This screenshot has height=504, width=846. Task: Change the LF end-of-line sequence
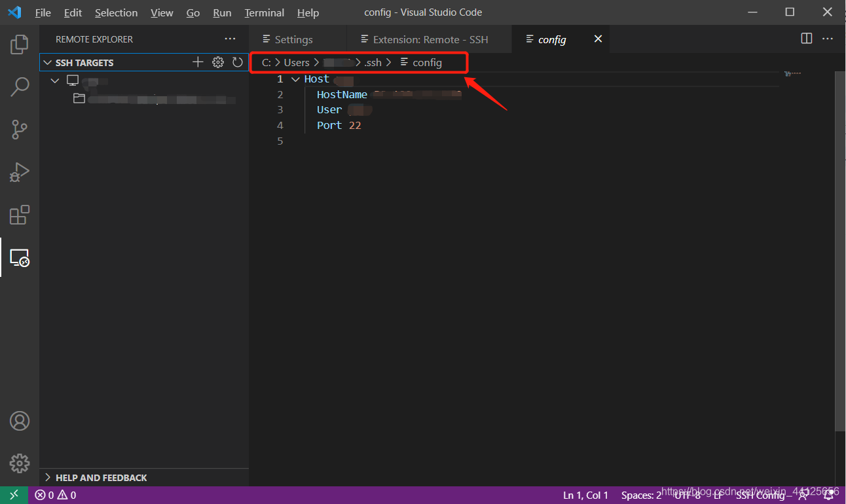coord(718,495)
